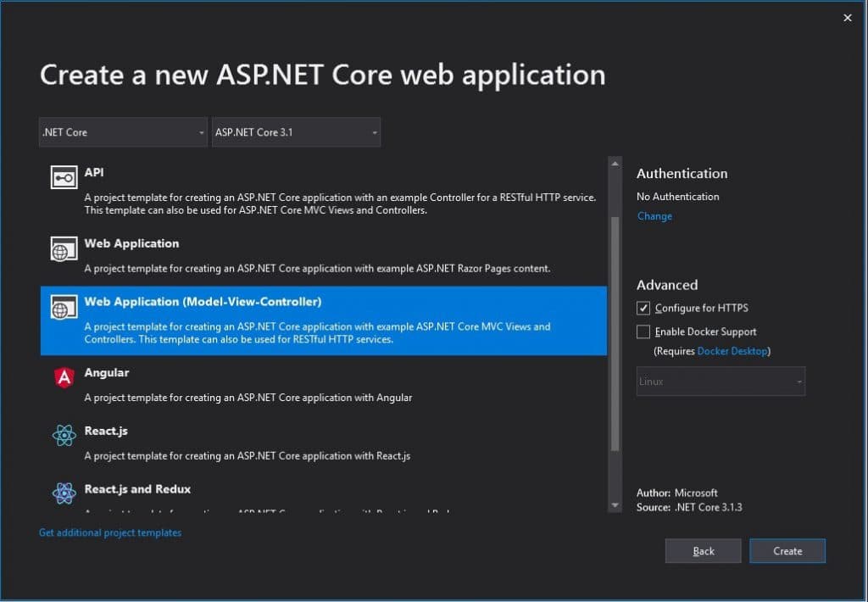Select the API project template

point(323,191)
